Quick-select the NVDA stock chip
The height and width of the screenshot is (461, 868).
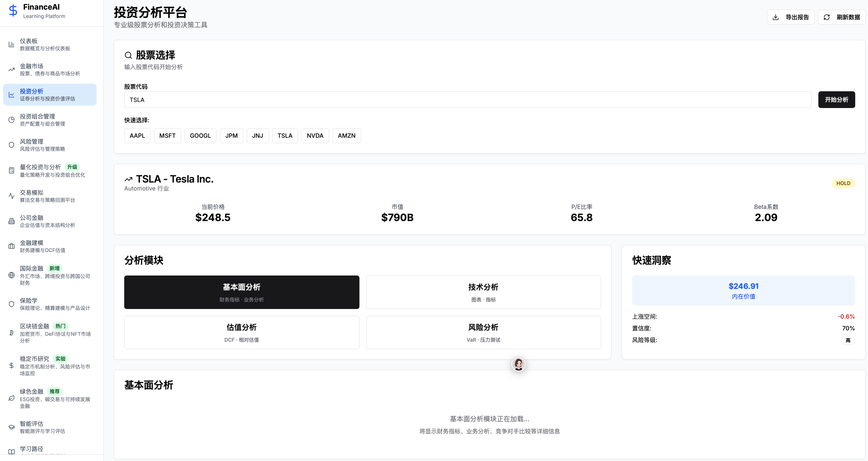point(315,136)
